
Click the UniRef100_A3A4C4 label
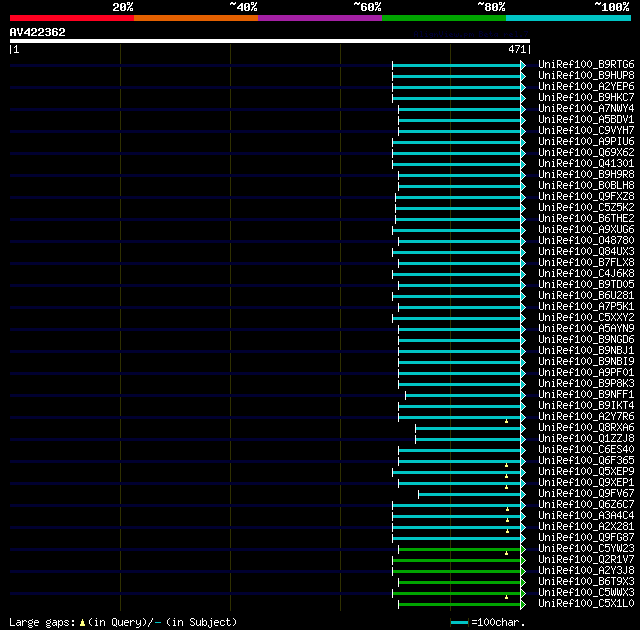[x=586, y=516]
